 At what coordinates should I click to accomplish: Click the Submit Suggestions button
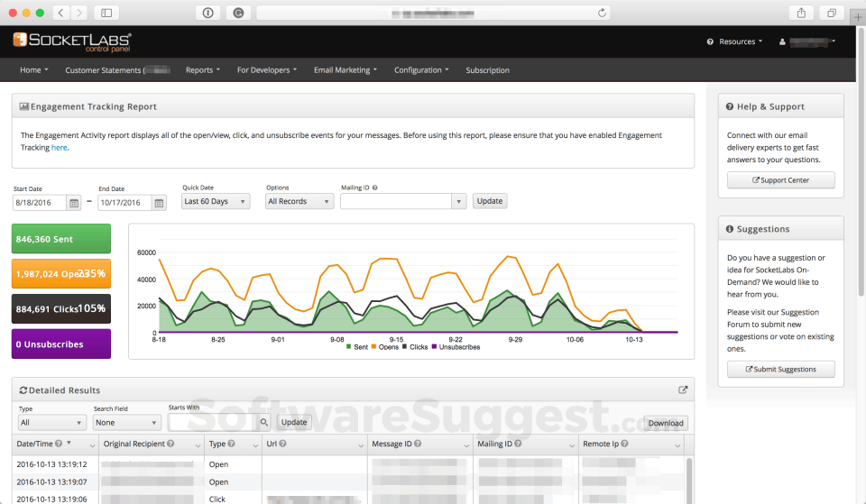click(x=780, y=370)
